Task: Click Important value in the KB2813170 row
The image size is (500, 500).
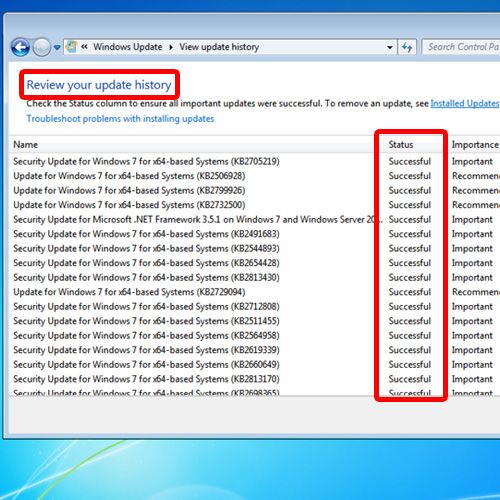Action: (472, 379)
